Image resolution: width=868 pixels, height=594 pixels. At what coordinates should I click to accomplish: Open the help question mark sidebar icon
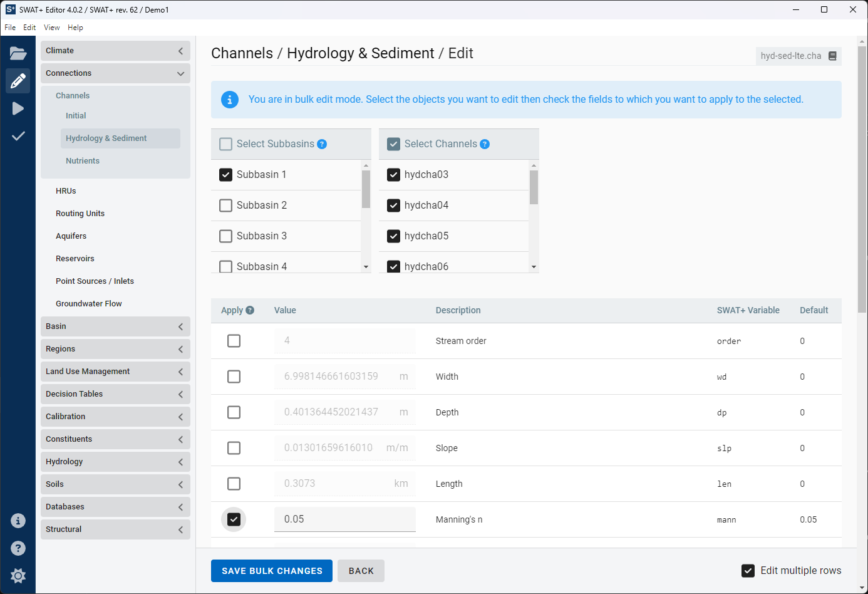tap(18, 548)
